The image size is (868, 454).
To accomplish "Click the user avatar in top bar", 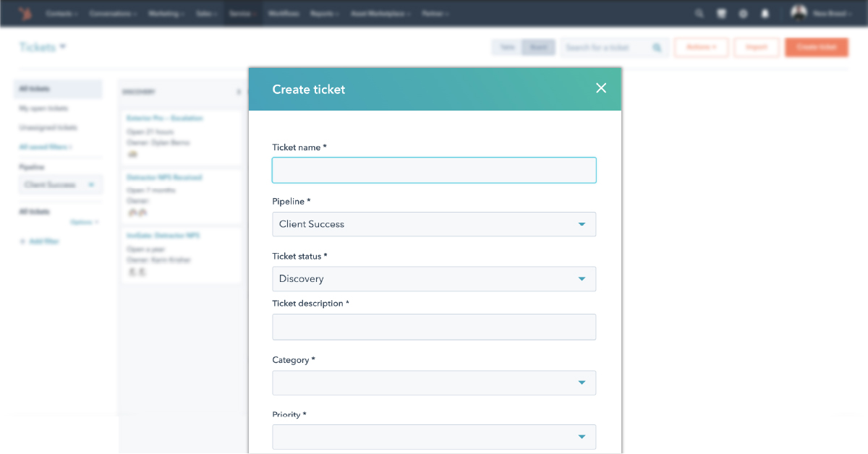I will pyautogui.click(x=799, y=13).
